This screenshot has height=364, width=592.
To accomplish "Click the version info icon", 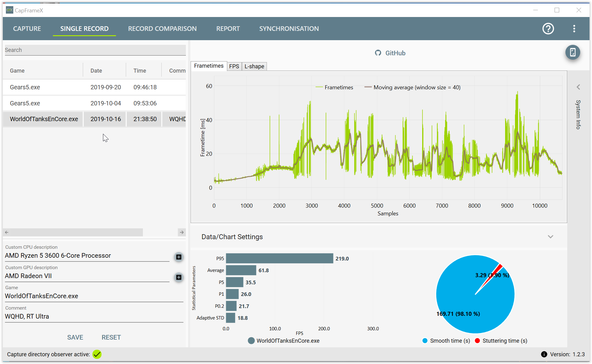I will (544, 354).
